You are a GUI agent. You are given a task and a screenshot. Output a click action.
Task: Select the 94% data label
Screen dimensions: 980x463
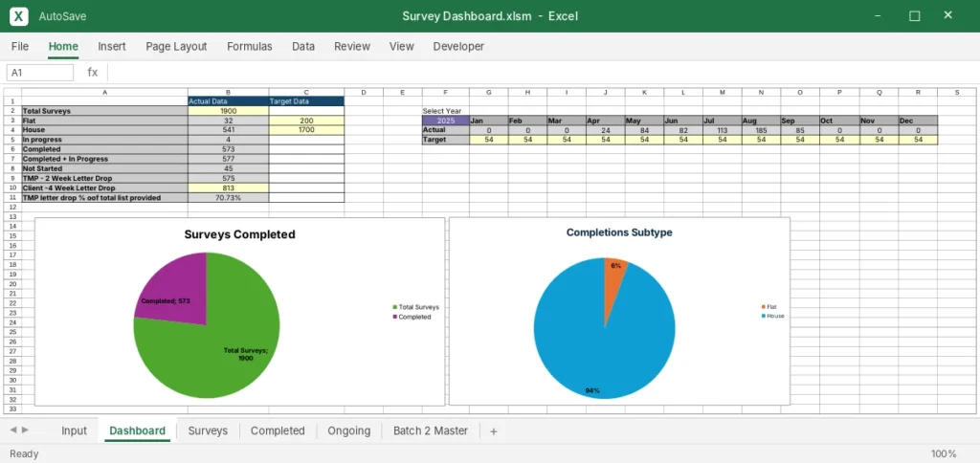coord(591,390)
